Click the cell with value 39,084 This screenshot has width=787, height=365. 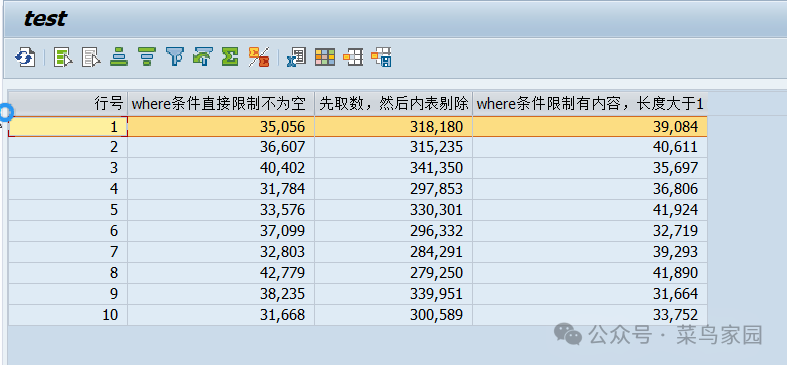tap(590, 127)
